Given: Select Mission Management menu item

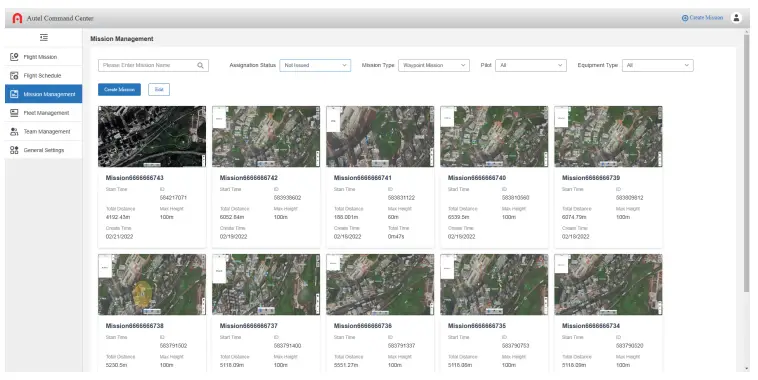Looking at the screenshot, I should pos(44,94).
